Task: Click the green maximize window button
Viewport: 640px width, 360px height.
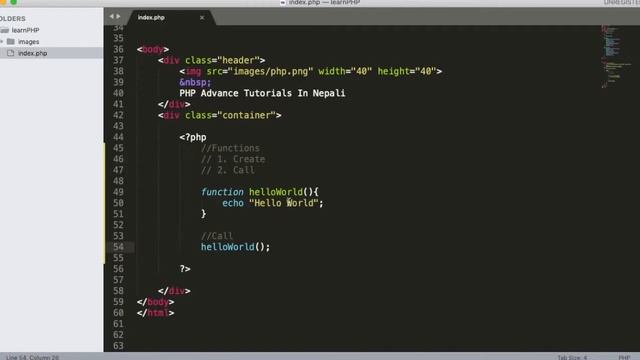Action: 13,2
